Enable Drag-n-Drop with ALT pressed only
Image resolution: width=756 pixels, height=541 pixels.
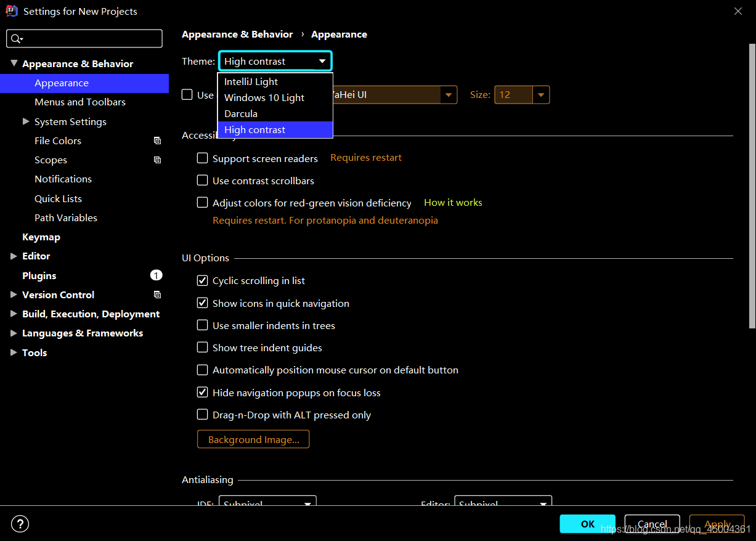click(x=202, y=415)
